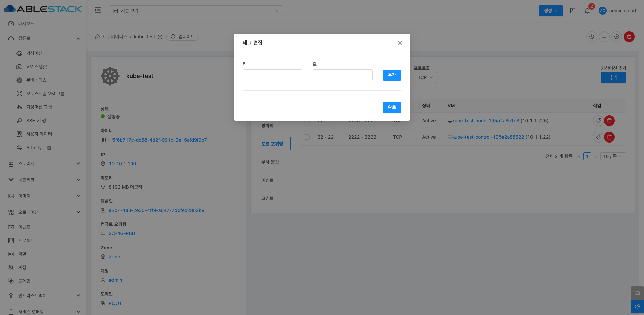Screen dimensions: 644x315
Task: Click the 완료 button in tag dialog
Action: tap(392, 107)
